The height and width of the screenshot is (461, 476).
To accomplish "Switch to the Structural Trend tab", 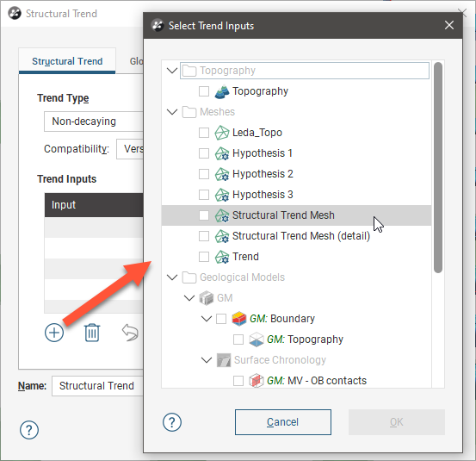I will tap(67, 61).
